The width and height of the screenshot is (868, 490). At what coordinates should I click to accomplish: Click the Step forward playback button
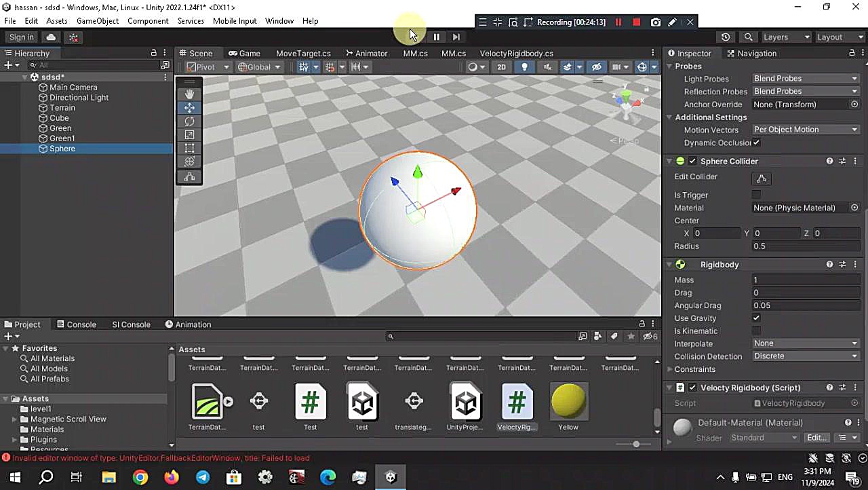click(x=456, y=37)
